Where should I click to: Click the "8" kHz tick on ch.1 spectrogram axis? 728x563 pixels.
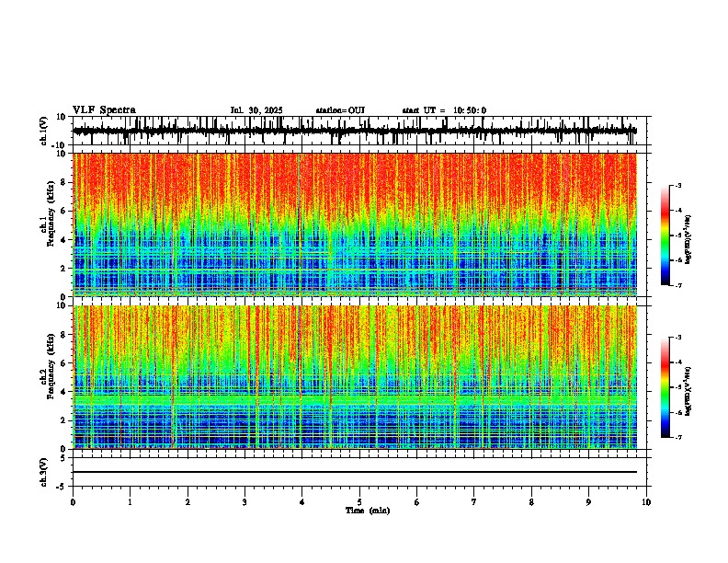point(64,182)
